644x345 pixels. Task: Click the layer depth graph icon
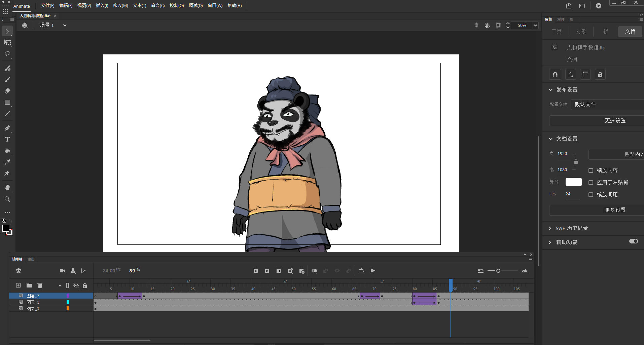84,271
